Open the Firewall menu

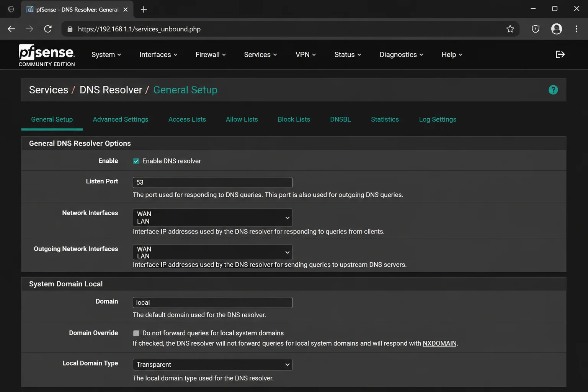(211, 55)
